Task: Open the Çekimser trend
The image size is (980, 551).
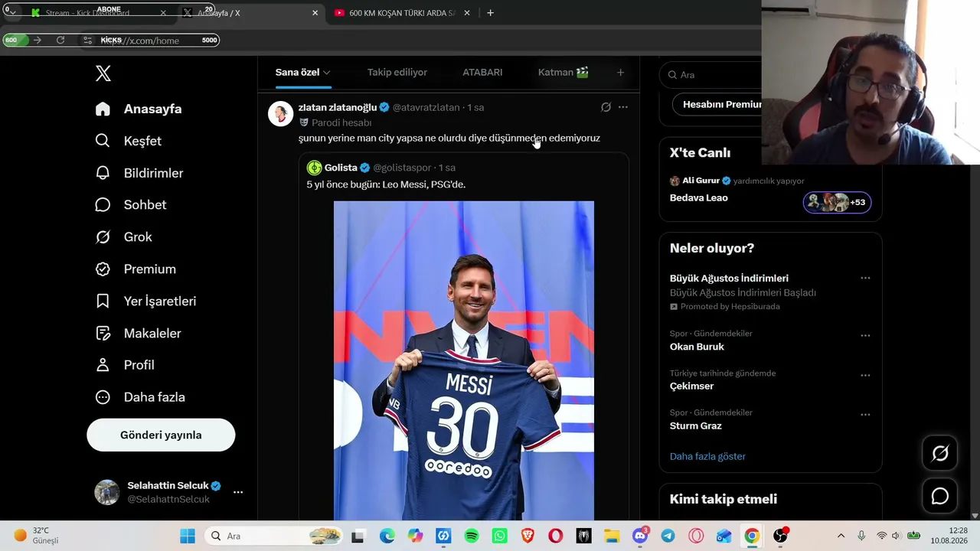Action: pos(691,386)
